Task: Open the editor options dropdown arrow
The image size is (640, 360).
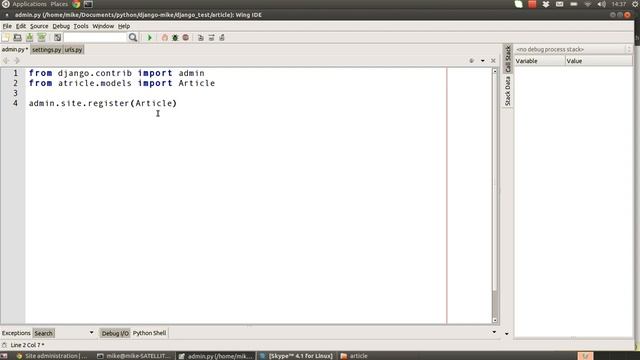Action: [x=482, y=60]
